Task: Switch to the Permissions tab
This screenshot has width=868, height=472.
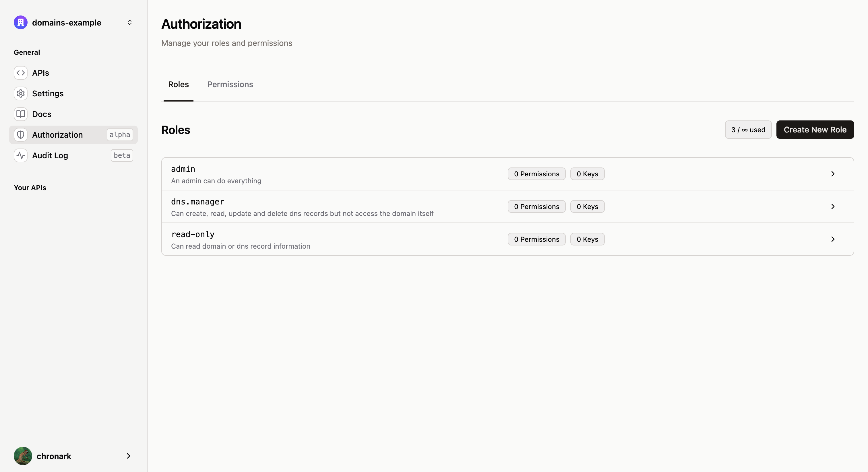Action: click(x=230, y=85)
